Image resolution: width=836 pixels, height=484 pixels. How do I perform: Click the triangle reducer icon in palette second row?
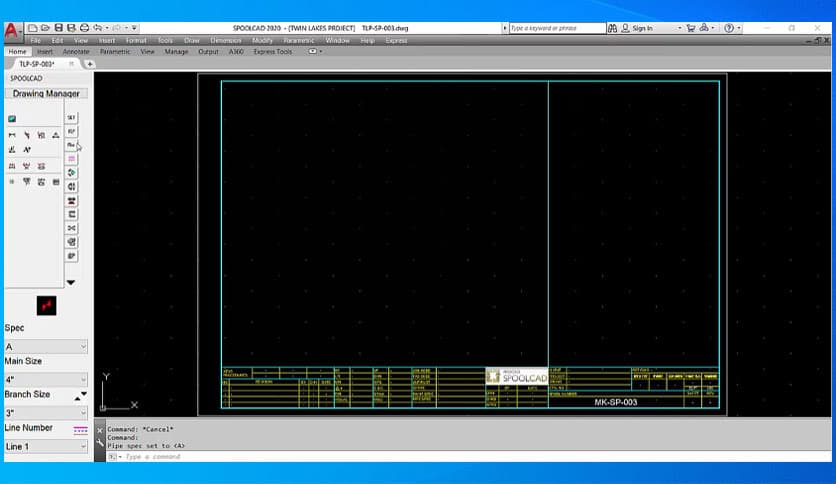pyautogui.click(x=56, y=135)
